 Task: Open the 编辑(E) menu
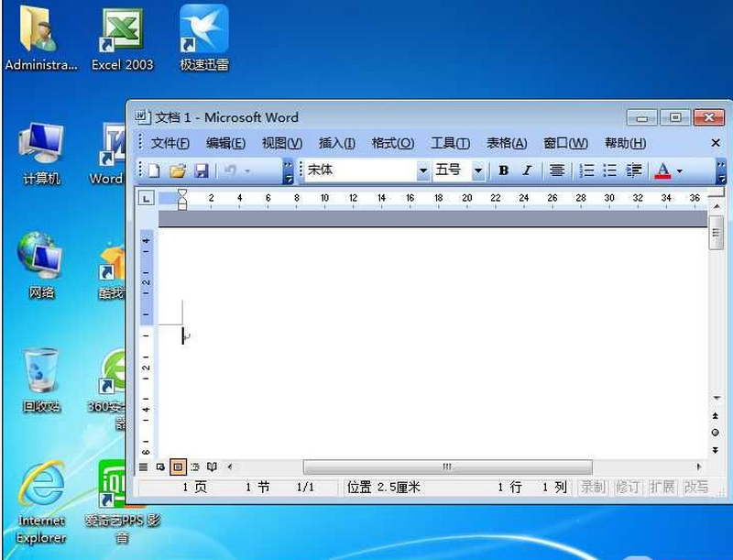pos(225,143)
